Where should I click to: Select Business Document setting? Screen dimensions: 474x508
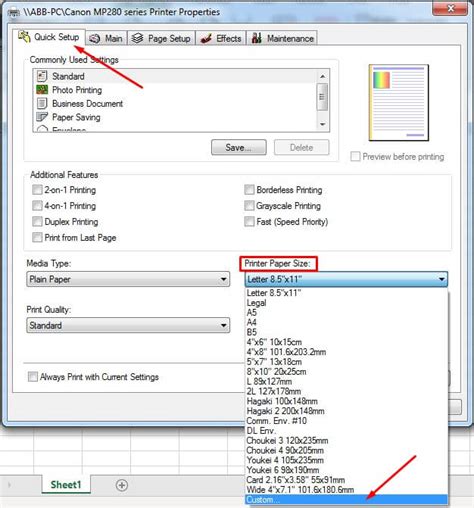click(175, 103)
